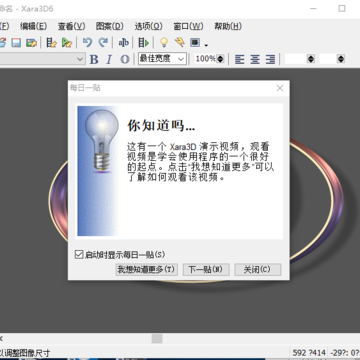The image size is (360, 360).
Task: Click the 你知道吗... tip heading
Action: pos(161,126)
